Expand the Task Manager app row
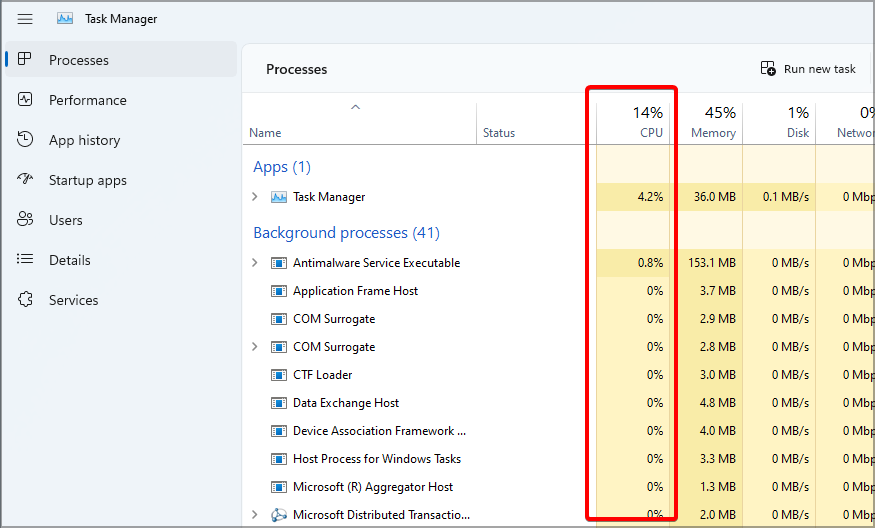Image resolution: width=875 pixels, height=528 pixels. point(254,196)
